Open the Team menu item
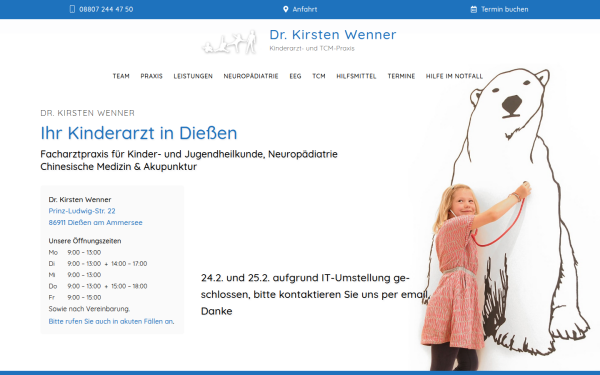The image size is (600, 375). tap(121, 76)
